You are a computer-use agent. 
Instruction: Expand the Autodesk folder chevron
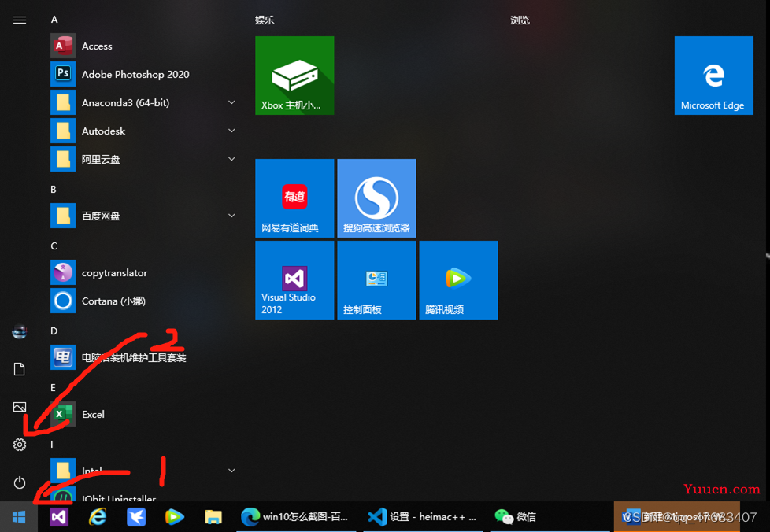click(x=231, y=131)
